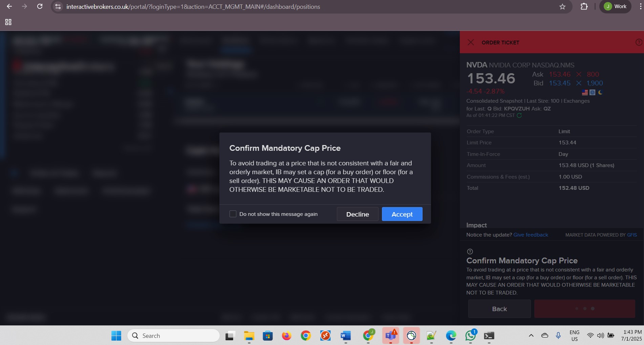The height and width of the screenshot is (345, 644).
Task: Click the US flag icon
Action: pos(585,92)
